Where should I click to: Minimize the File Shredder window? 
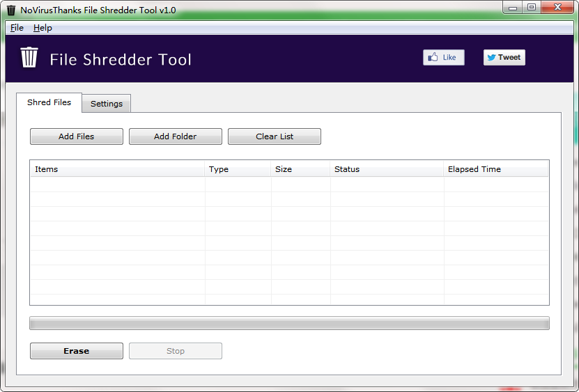[513, 8]
